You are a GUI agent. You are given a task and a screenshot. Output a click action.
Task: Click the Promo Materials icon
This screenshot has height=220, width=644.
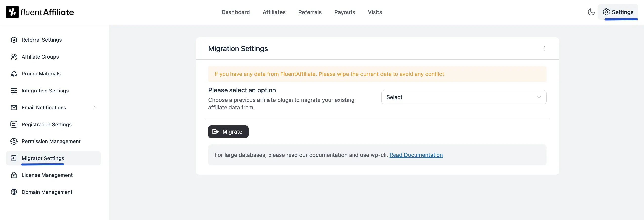pos(14,74)
